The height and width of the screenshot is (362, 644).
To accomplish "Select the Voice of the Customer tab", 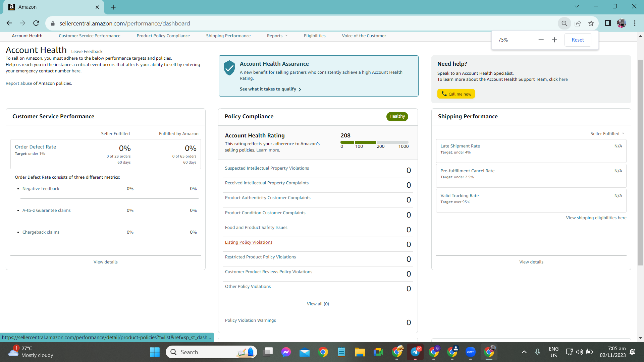I will pos(364,36).
